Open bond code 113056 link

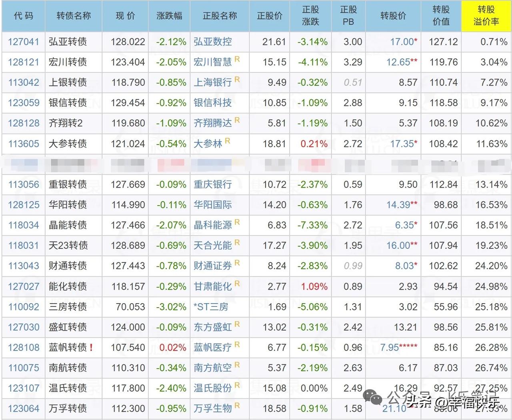point(24,184)
